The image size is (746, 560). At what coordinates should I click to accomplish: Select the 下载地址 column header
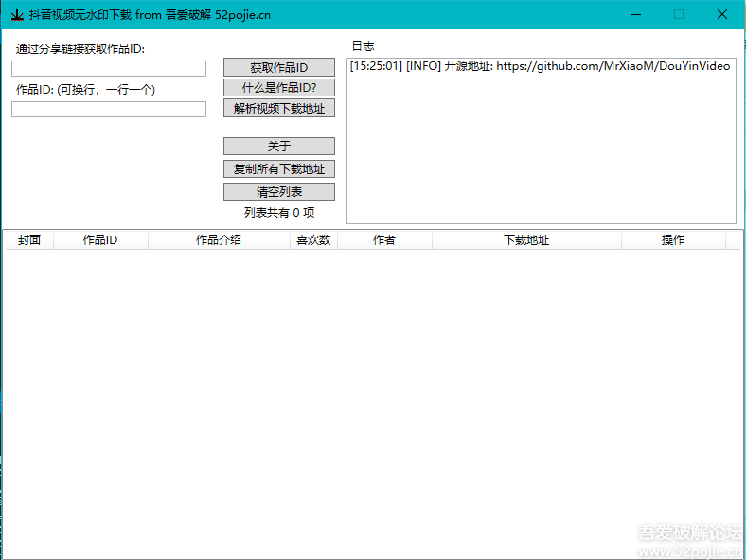(x=526, y=240)
